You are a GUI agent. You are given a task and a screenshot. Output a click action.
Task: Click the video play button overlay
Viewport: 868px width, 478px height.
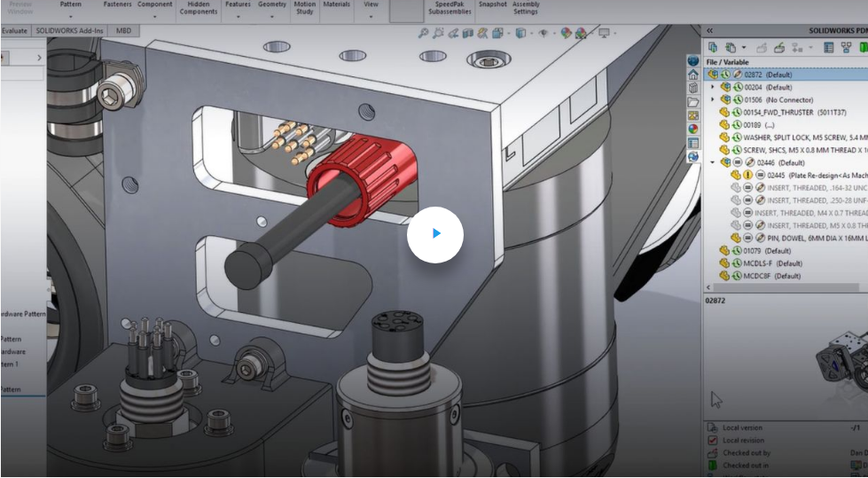pos(434,234)
